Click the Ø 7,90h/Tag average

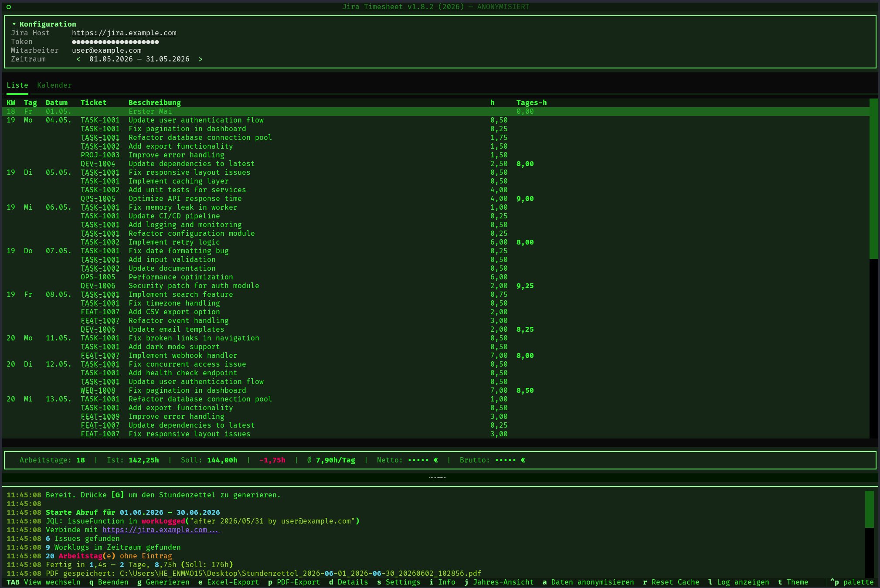[x=331, y=460]
